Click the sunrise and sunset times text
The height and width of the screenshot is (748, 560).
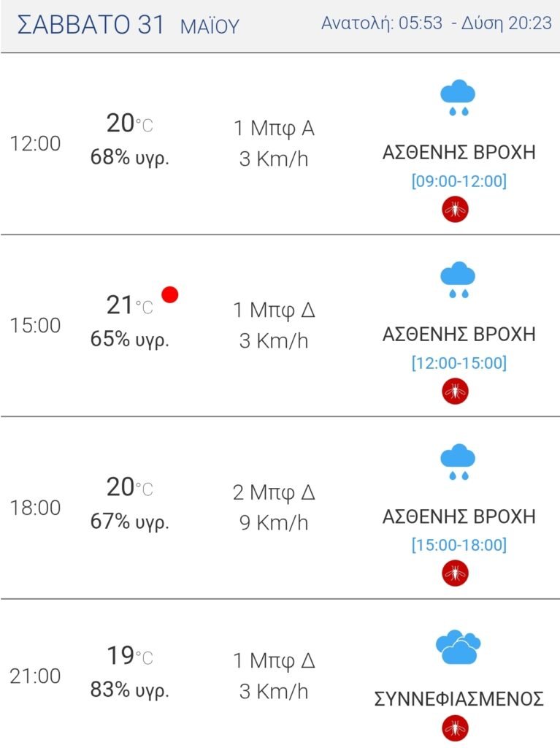coord(437,23)
